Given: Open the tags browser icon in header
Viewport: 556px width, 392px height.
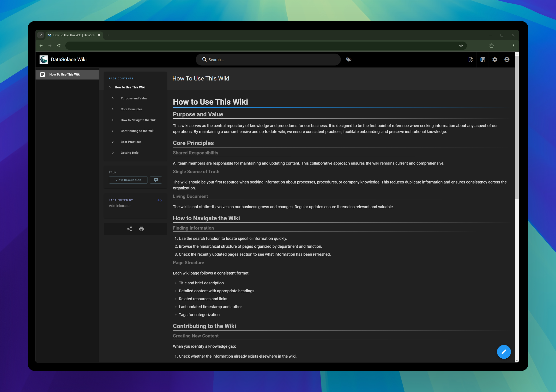Looking at the screenshot, I should (349, 59).
